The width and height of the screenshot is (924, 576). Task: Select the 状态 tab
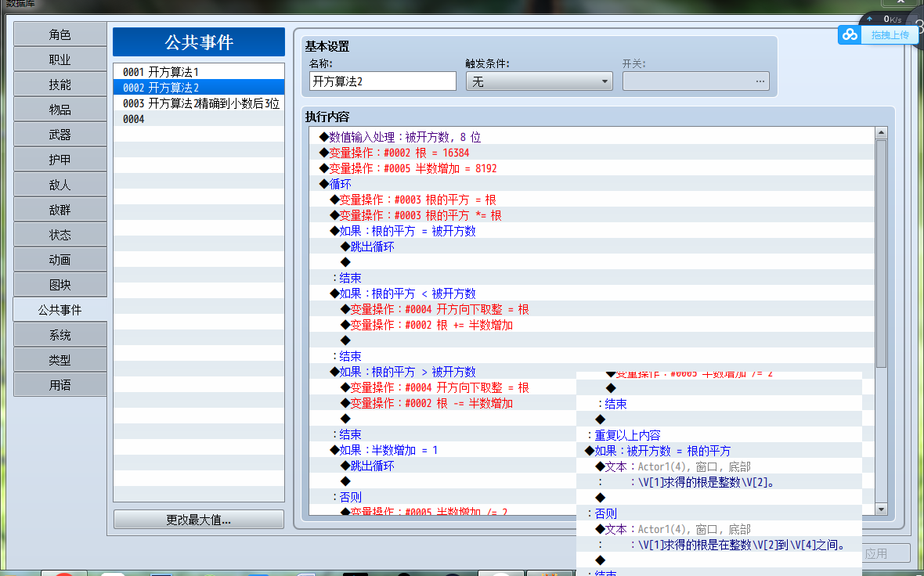click(60, 235)
